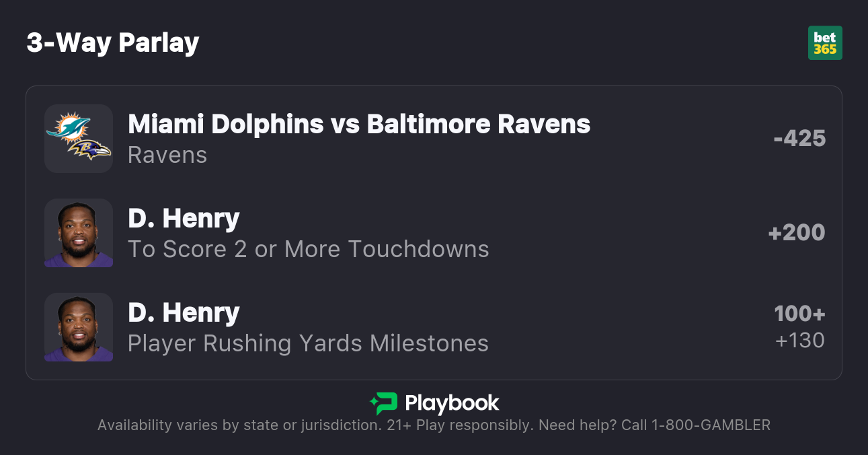
Task: Click the Miami Dolphins team logo
Action: 69,127
